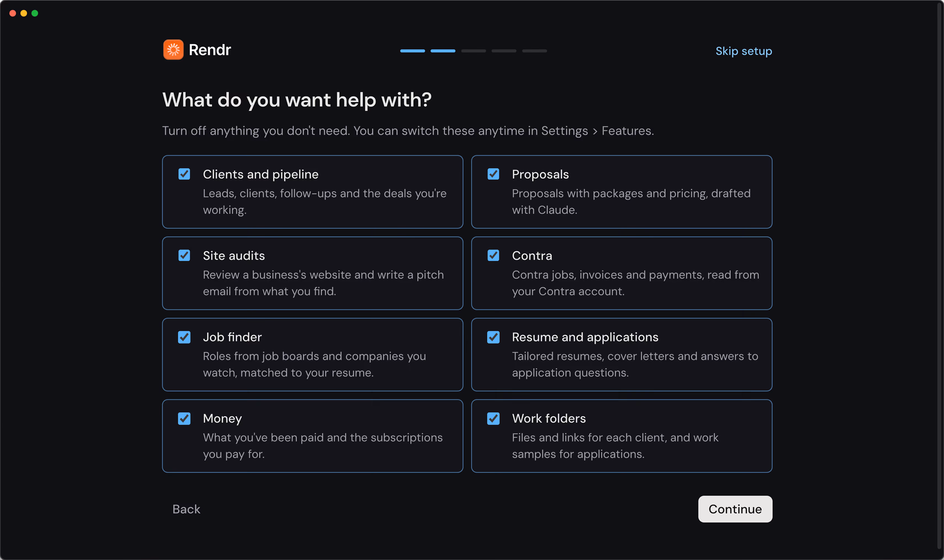The width and height of the screenshot is (944, 560).
Task: Select the second progress step indicator
Action: [443, 50]
